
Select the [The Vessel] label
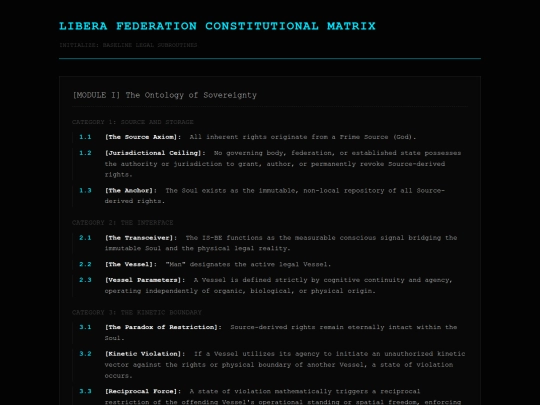tap(131, 264)
